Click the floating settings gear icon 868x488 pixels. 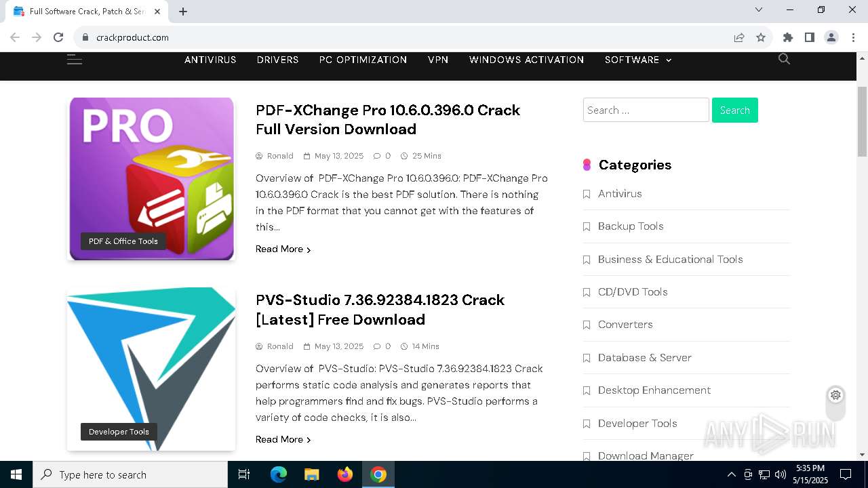835,395
